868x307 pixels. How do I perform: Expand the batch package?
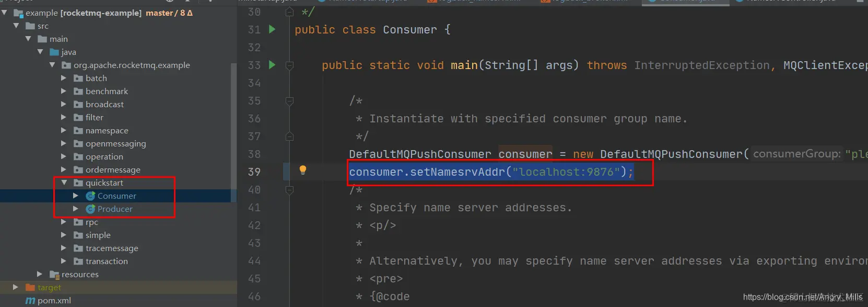pos(64,78)
